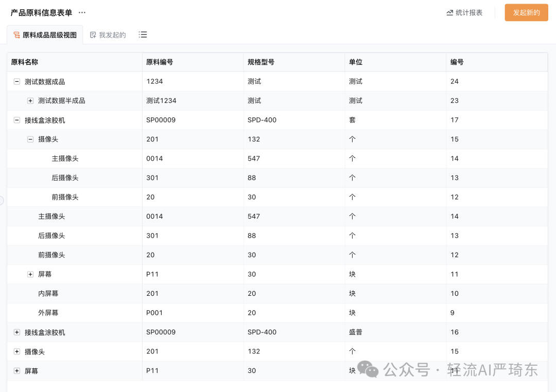The image size is (556, 392).
Task: Collapse 接线盒涂胶机 row with unit 套
Action: [16, 120]
